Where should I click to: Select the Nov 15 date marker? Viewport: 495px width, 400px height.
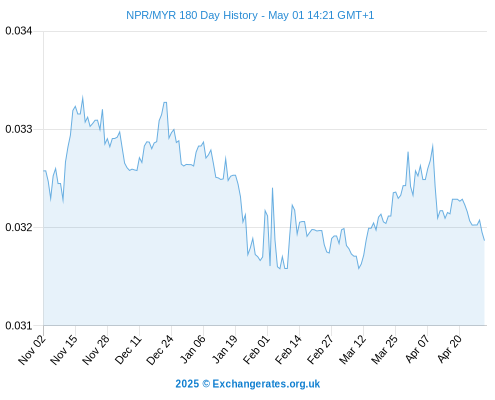64,350
